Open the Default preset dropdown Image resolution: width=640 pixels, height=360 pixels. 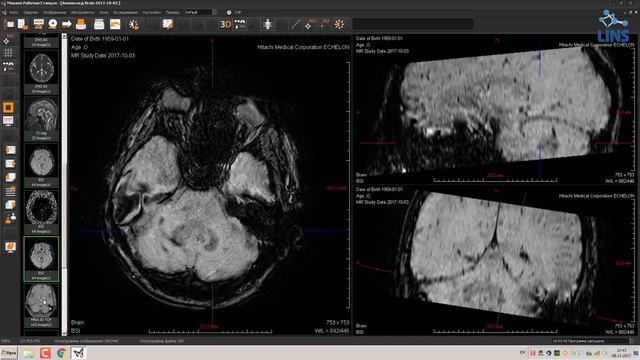tap(198, 13)
